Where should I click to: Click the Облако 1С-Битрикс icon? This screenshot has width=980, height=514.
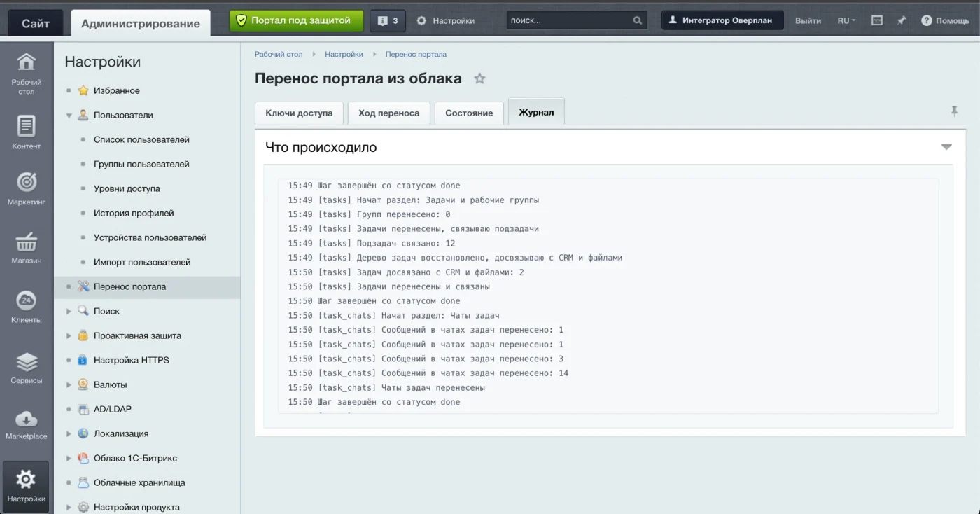point(83,458)
